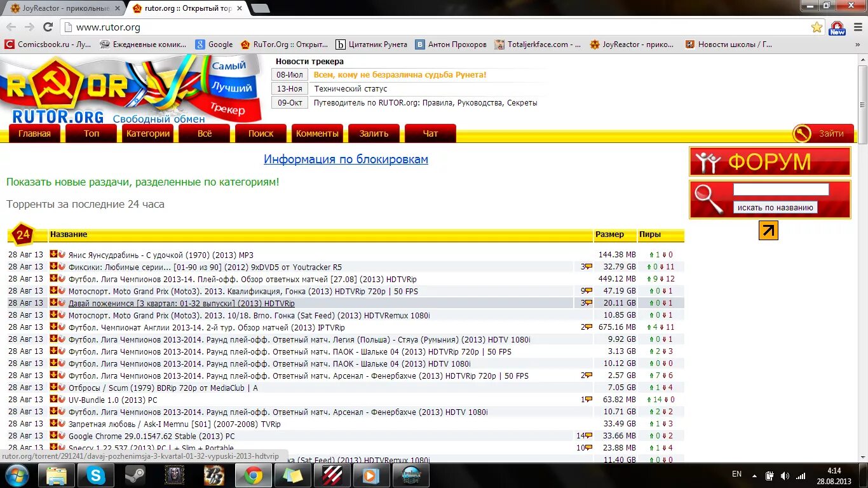Open 'Отбросы / Scum (1979)' torrent link
This screenshot has height=488, width=868.
click(163, 388)
